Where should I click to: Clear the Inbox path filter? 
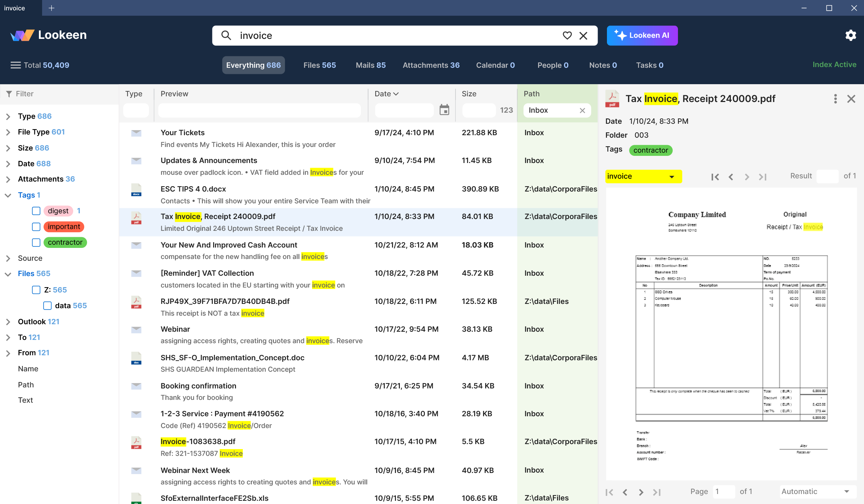pyautogui.click(x=582, y=110)
